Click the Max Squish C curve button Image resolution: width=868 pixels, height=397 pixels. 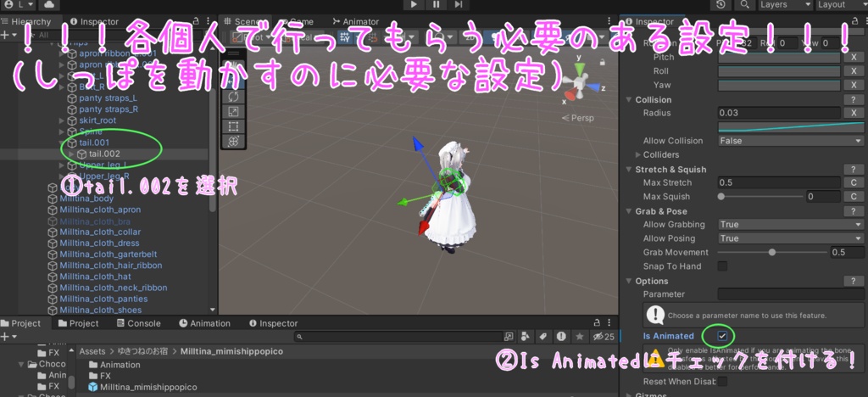click(853, 197)
